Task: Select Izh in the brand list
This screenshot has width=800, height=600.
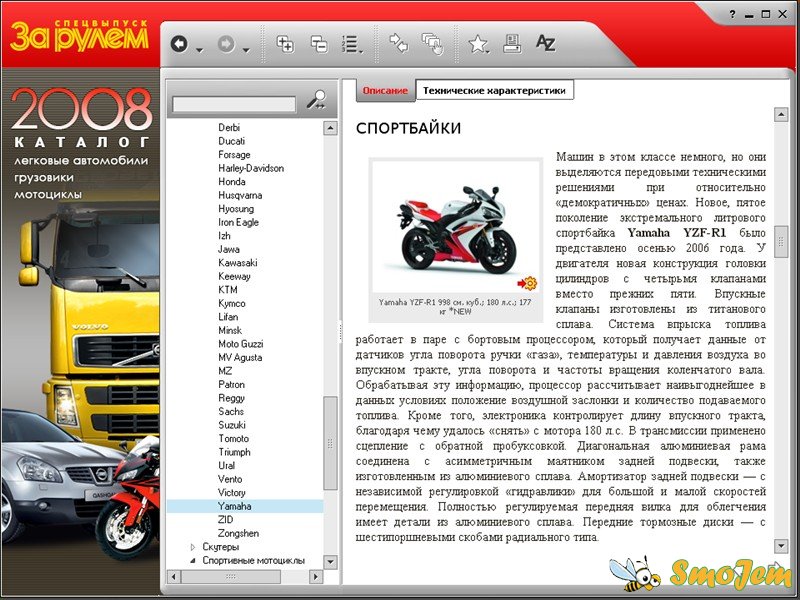Action: (x=224, y=235)
